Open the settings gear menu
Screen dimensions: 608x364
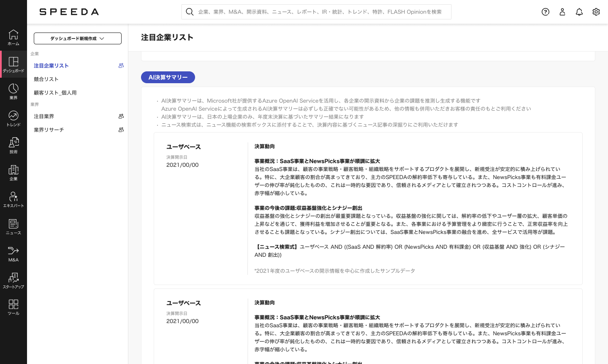tap(596, 12)
